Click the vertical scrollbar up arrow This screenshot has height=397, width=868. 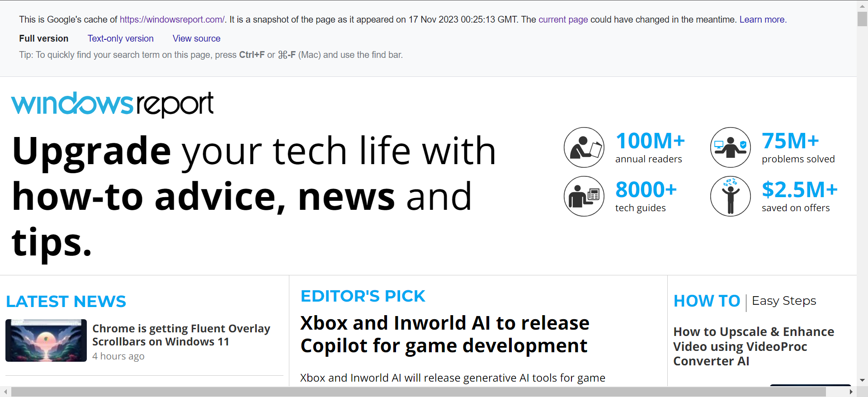pos(862,5)
